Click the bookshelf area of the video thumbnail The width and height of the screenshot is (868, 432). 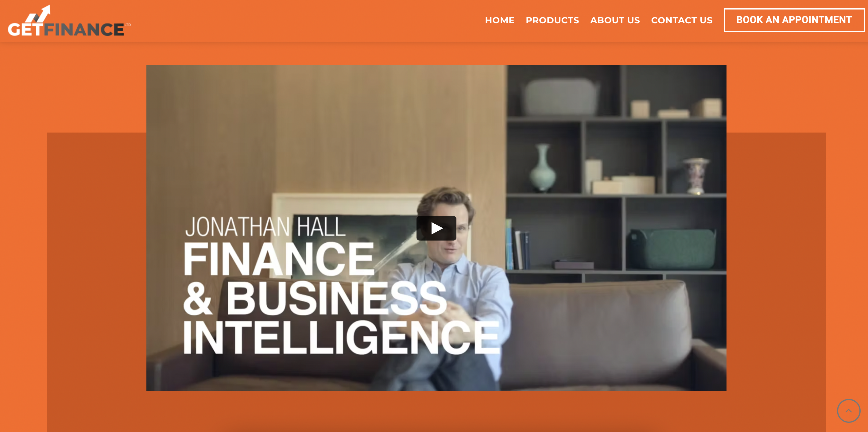click(x=617, y=168)
